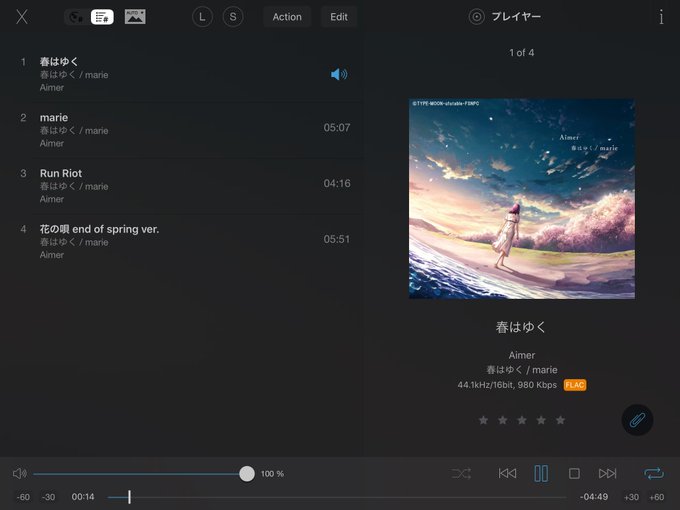The image size is (680, 510).
Task: Click the playback seek bar track
Action: 337,497
